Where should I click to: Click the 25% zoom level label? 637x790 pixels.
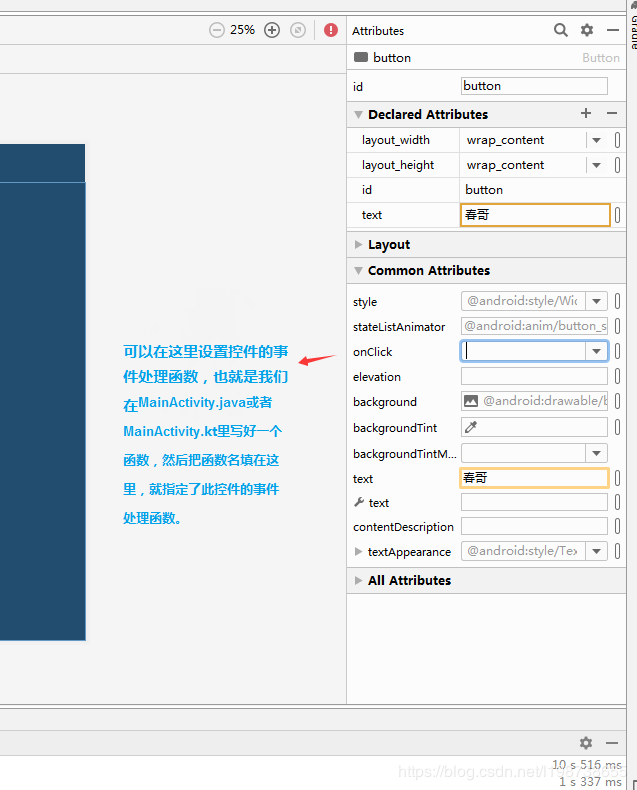pyautogui.click(x=242, y=30)
